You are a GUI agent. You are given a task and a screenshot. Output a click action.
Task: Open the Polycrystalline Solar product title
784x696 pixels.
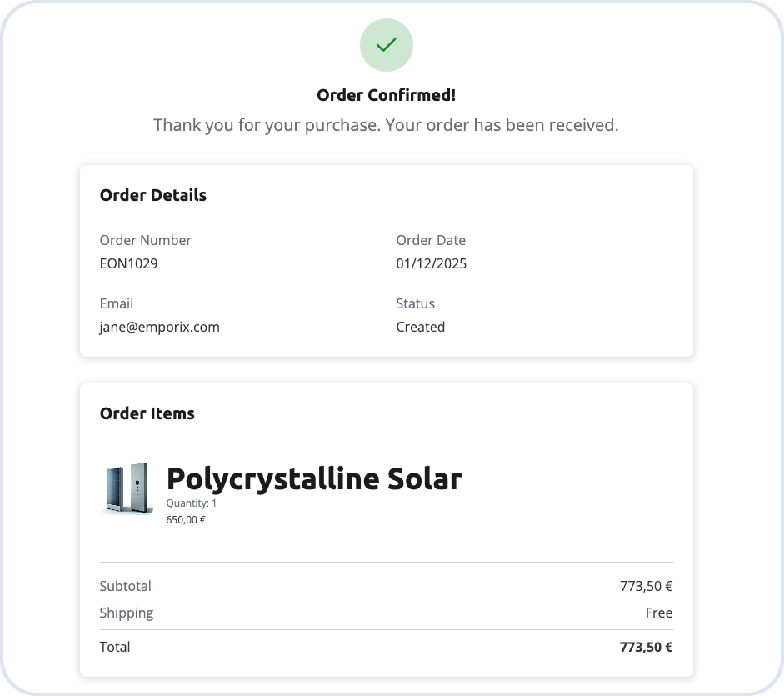click(x=313, y=478)
